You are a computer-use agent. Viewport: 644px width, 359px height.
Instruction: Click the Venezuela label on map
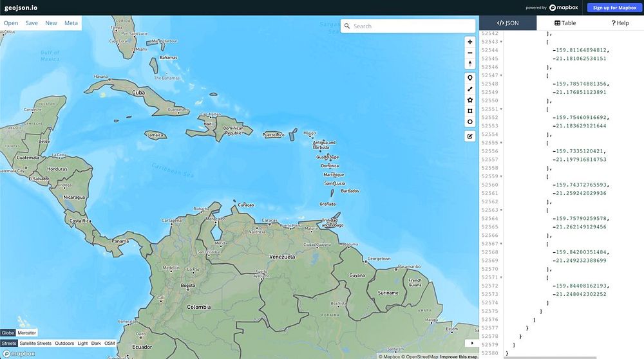tap(282, 257)
